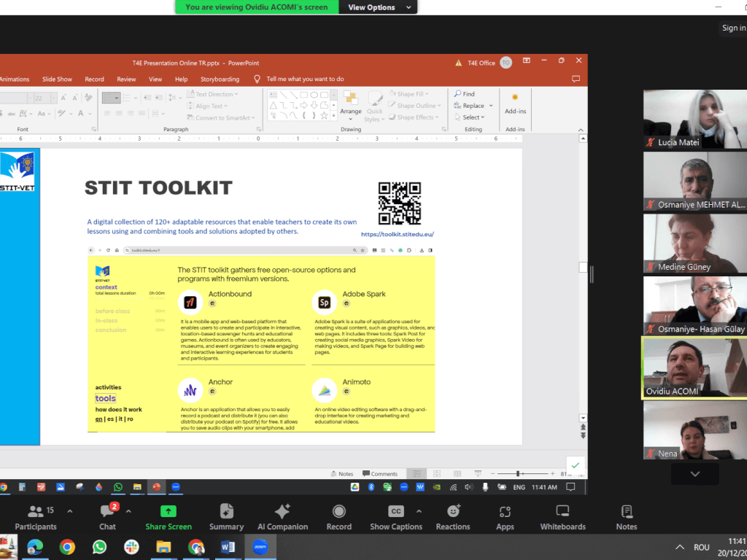
Task: Open the Shape Fill dropdown
Action: click(x=409, y=94)
